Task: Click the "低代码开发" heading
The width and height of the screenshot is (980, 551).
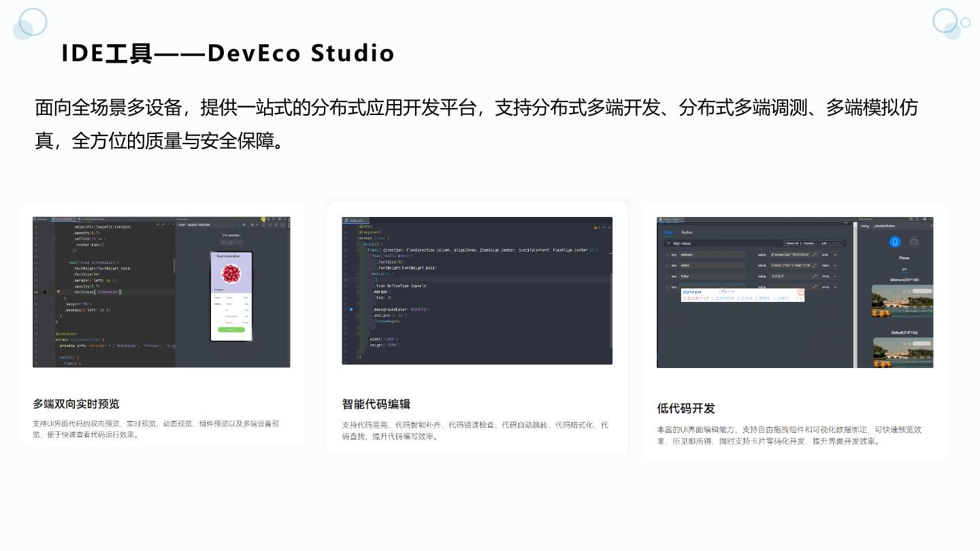Action: [x=686, y=408]
